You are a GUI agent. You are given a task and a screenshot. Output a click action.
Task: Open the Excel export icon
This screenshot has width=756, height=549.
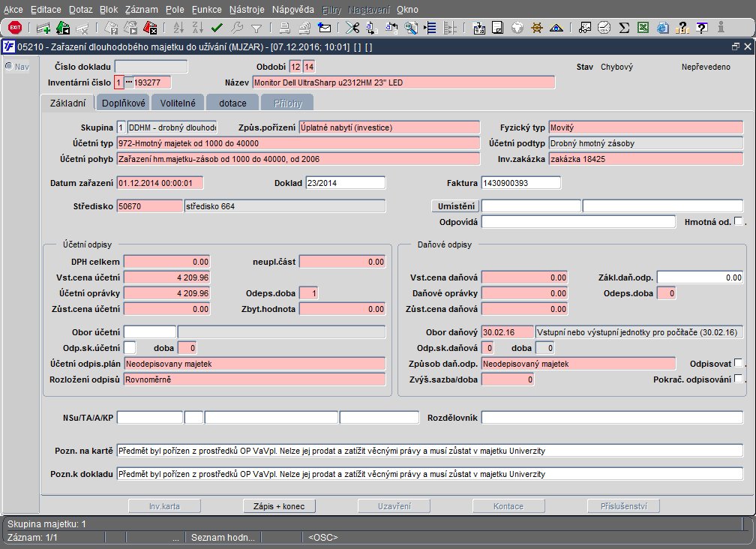coord(643,28)
